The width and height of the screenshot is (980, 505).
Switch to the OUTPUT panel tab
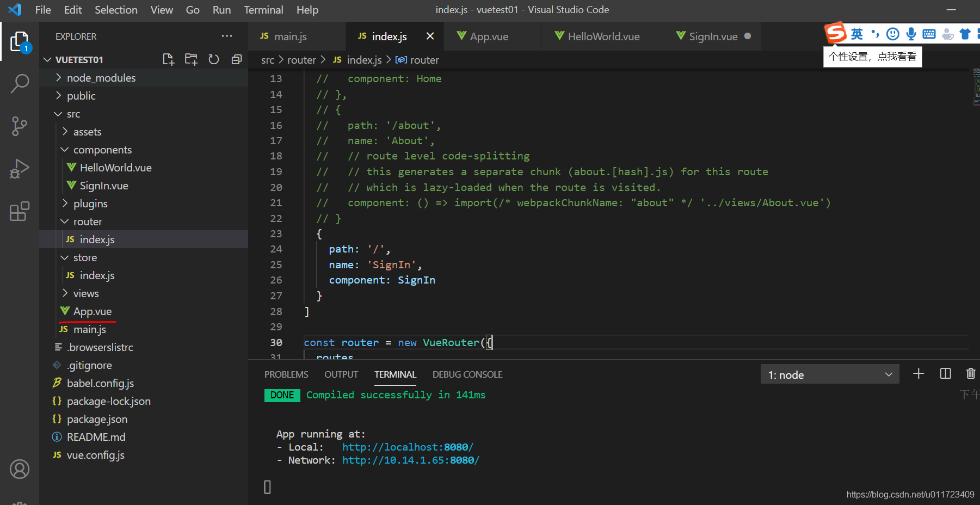pyautogui.click(x=341, y=374)
